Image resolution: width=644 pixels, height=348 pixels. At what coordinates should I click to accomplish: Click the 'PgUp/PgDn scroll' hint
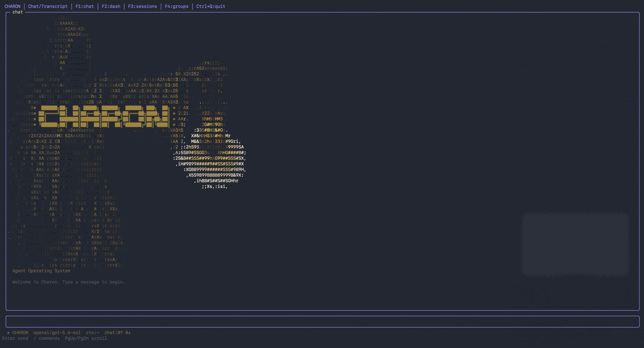[86, 338]
